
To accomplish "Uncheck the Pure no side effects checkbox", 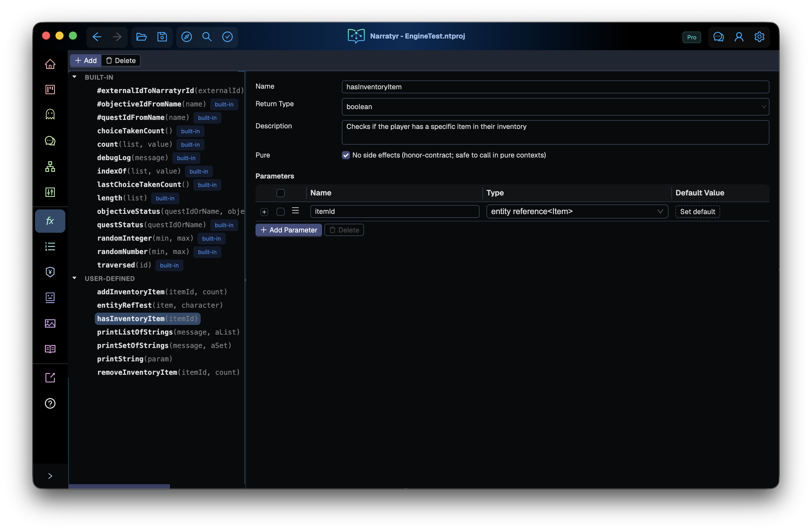I will [x=346, y=155].
